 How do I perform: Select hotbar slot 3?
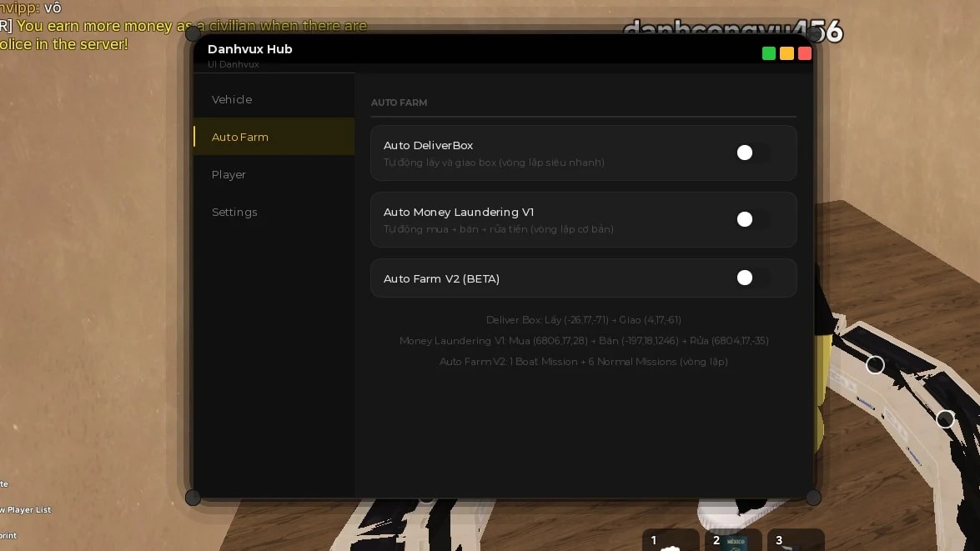(x=796, y=540)
